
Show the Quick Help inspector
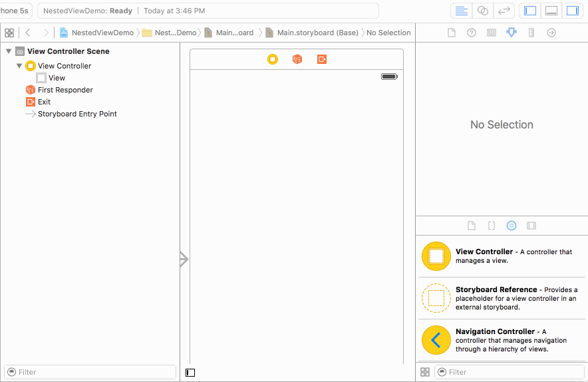click(472, 33)
